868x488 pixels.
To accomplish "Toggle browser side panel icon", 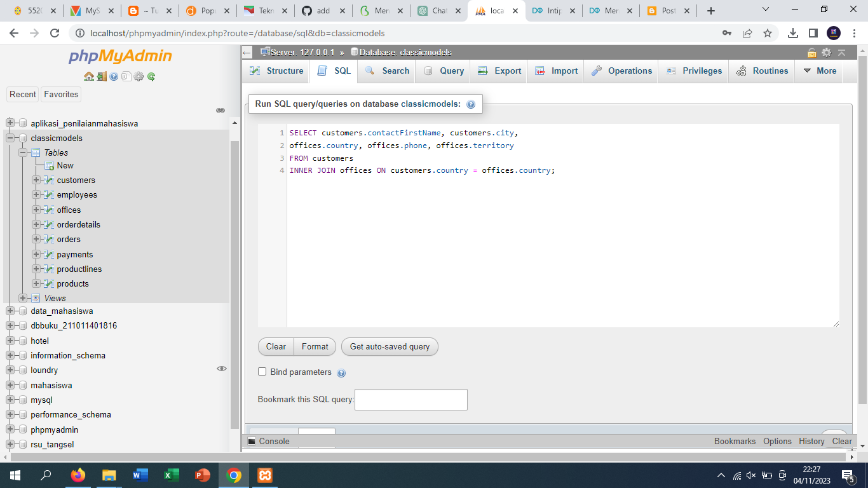I will click(x=813, y=33).
